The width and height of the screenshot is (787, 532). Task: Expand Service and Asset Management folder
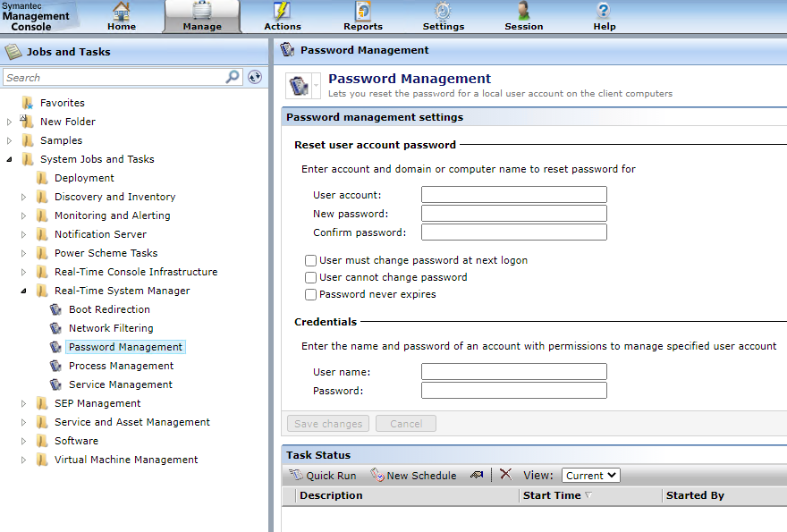click(23, 423)
